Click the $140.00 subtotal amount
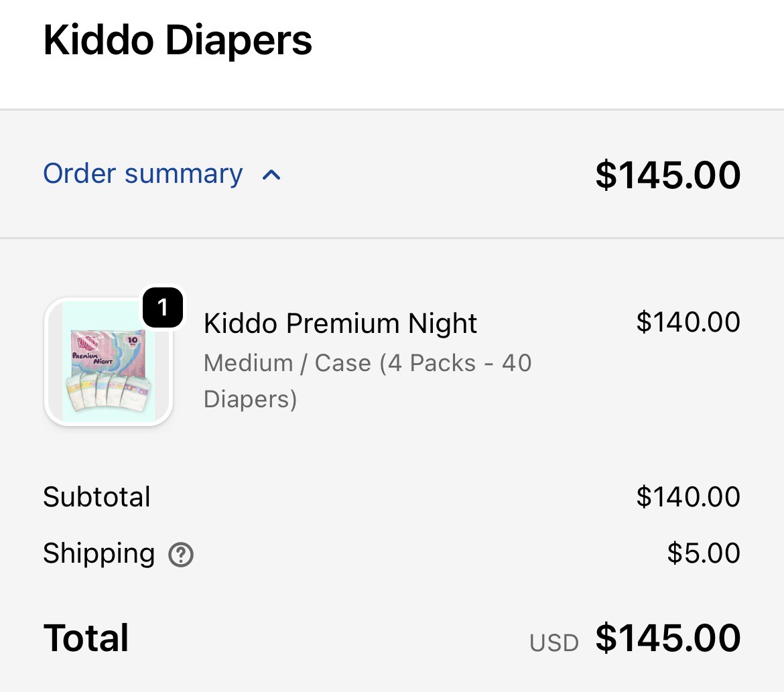This screenshot has width=784, height=692. click(688, 497)
